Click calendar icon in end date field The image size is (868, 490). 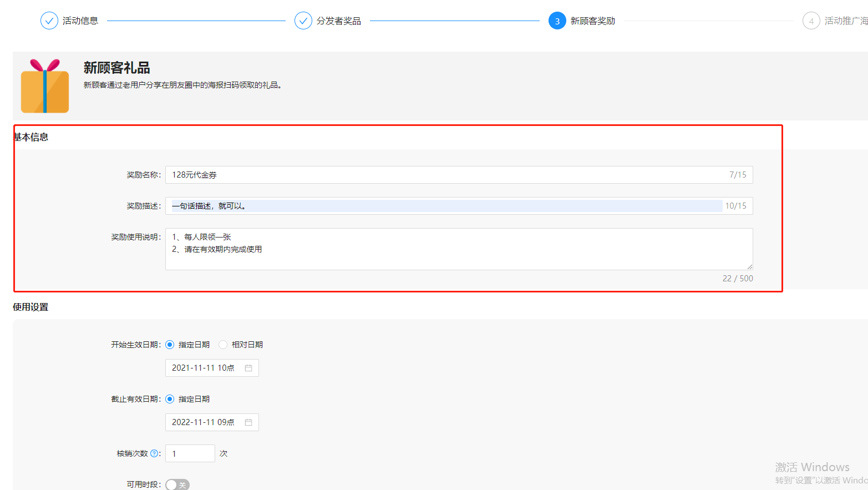[x=248, y=422]
